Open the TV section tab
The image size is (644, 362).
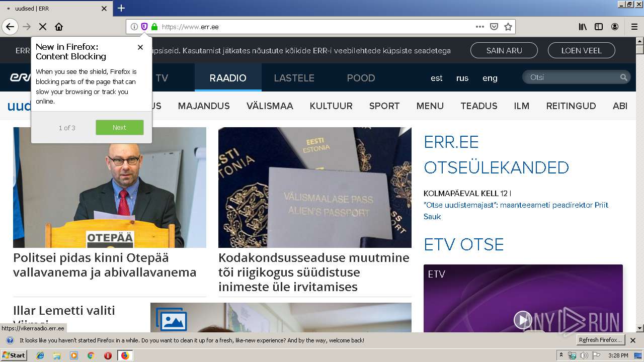click(162, 78)
